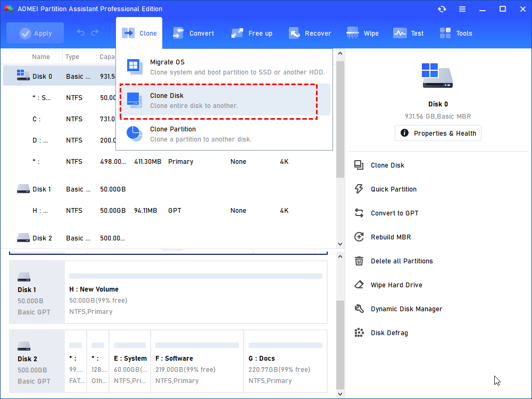The width and height of the screenshot is (532, 399).
Task: Open the hamburger menu in the title bar
Action: (x=462, y=9)
